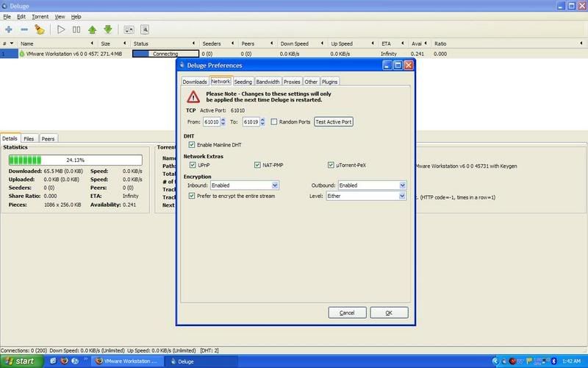Switch to the Bandwidth preferences tab
Screen dimensions: 588x368
point(268,82)
